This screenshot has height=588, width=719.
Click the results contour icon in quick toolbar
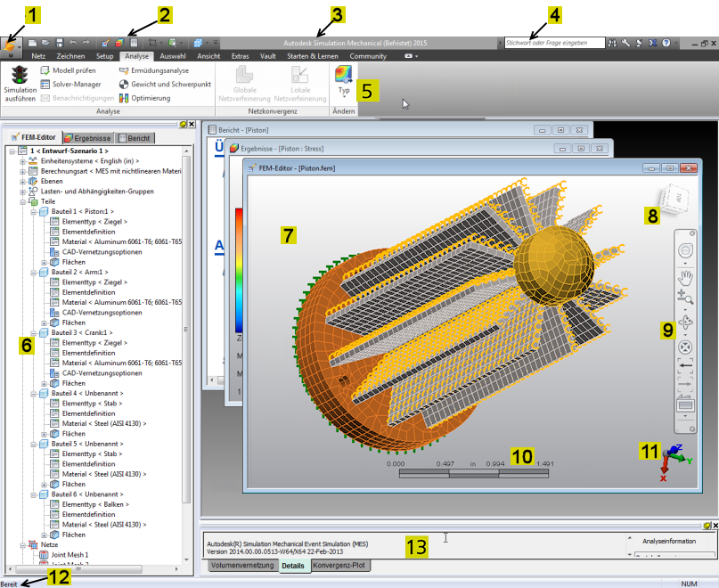coord(119,43)
